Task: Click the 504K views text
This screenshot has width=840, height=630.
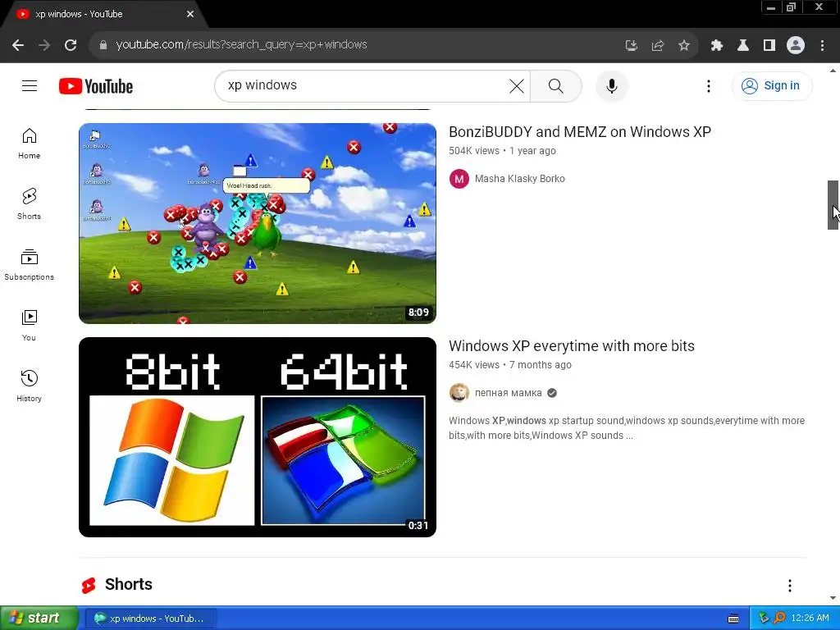Action: 473,151
